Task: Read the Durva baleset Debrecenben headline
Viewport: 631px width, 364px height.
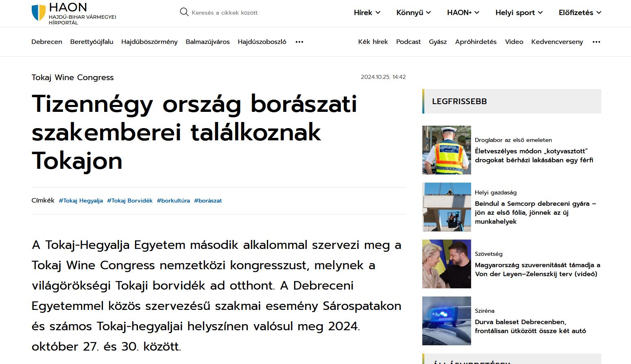Action: click(531, 327)
